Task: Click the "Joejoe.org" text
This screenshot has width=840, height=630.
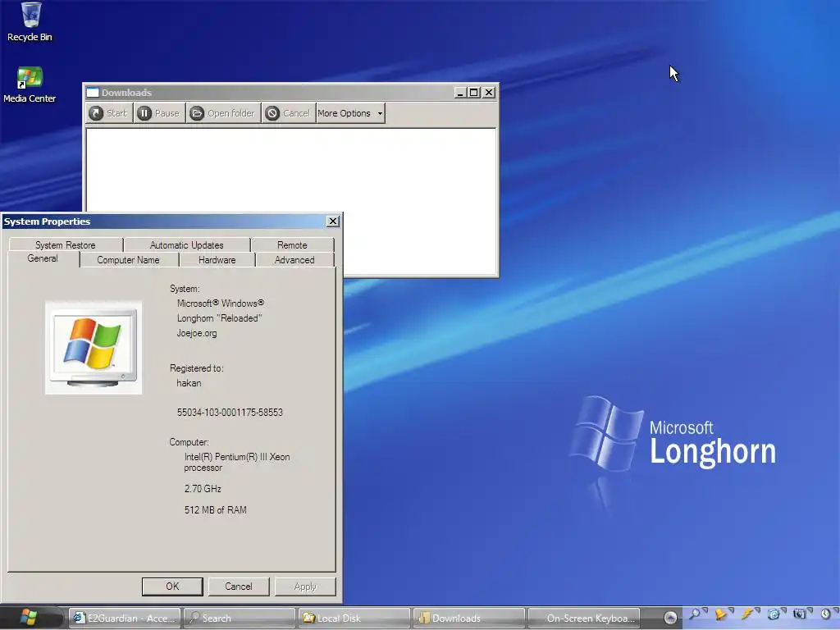Action: coord(197,333)
